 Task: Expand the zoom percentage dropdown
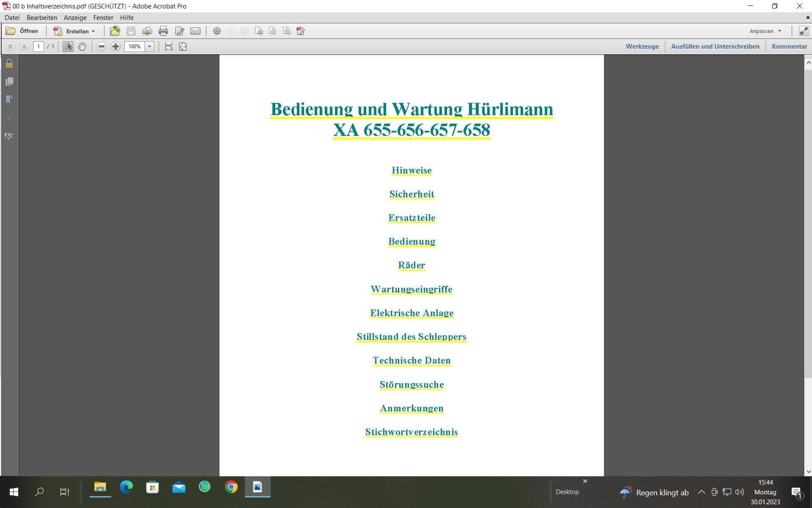tap(150, 47)
